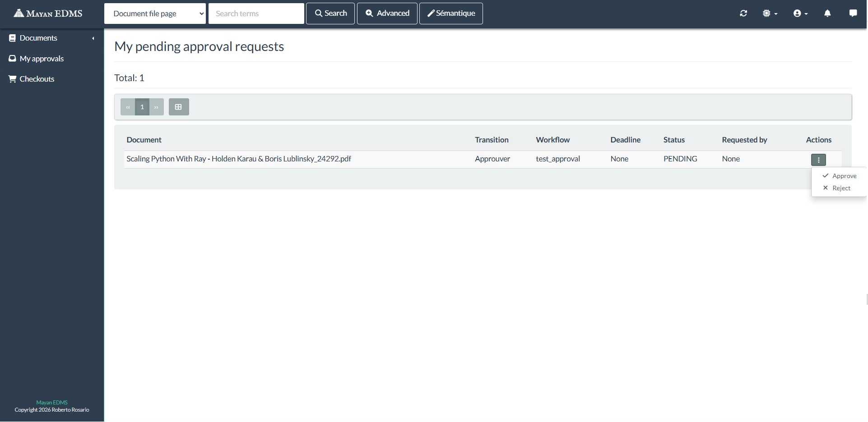
Task: Switch list view with the grid icon
Action: [x=179, y=107]
